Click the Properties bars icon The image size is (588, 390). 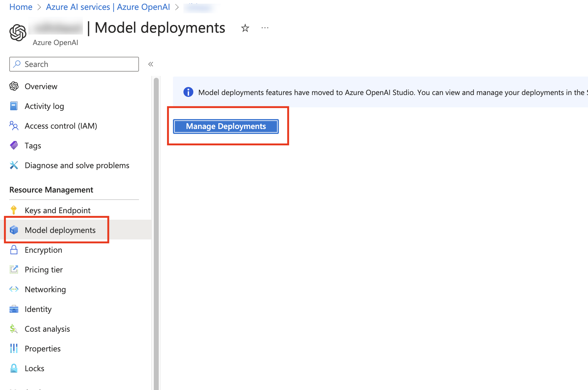(14, 348)
